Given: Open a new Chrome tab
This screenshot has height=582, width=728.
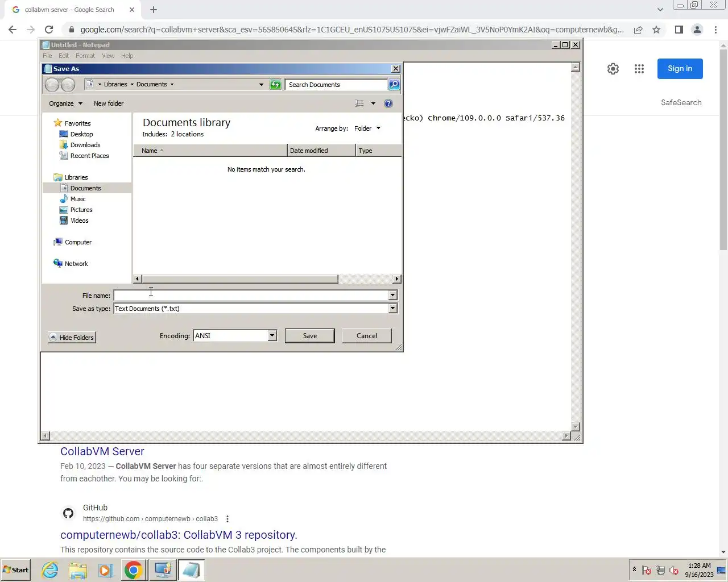Looking at the screenshot, I should point(154,10).
